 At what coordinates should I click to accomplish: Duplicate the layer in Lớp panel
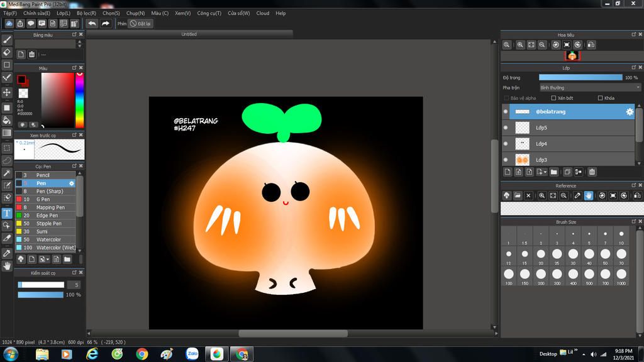coord(567,172)
